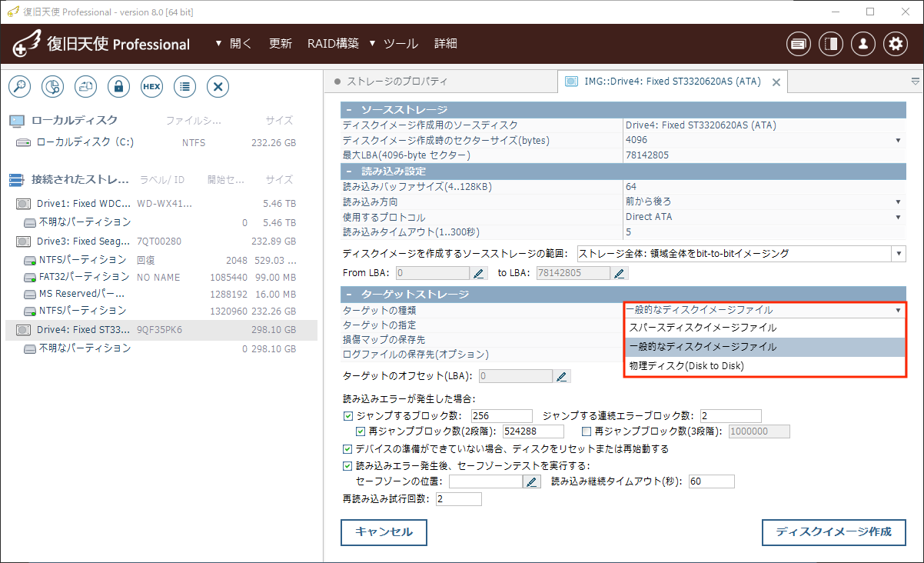Click the round X close-storage icon
This screenshot has width=924, height=563.
point(218,86)
